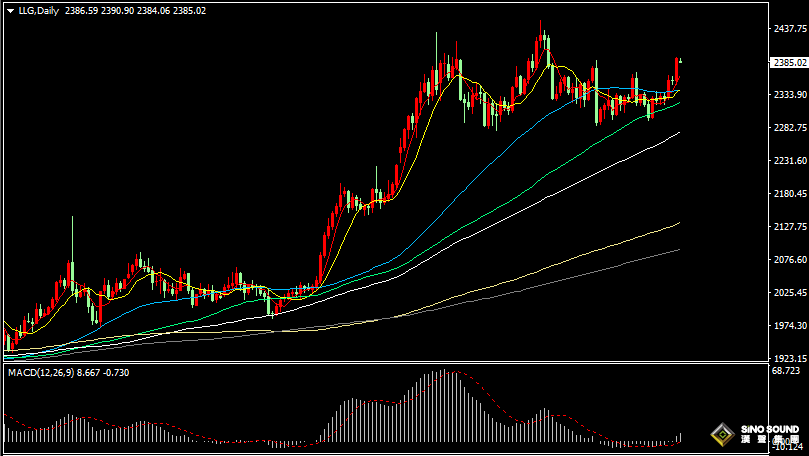
Task: Click the triangle arrow before LLG,Daily
Action: point(10,11)
